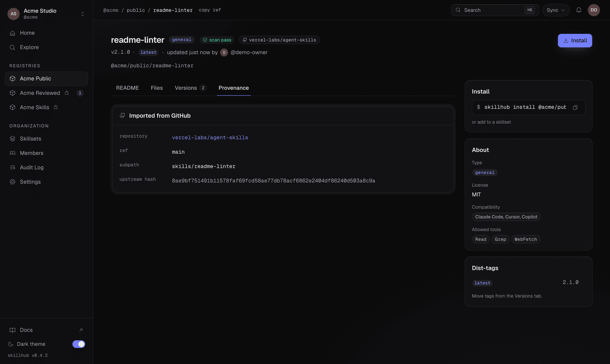610x364 pixels.
Task: Select the Provenance tab
Action: coord(233,88)
